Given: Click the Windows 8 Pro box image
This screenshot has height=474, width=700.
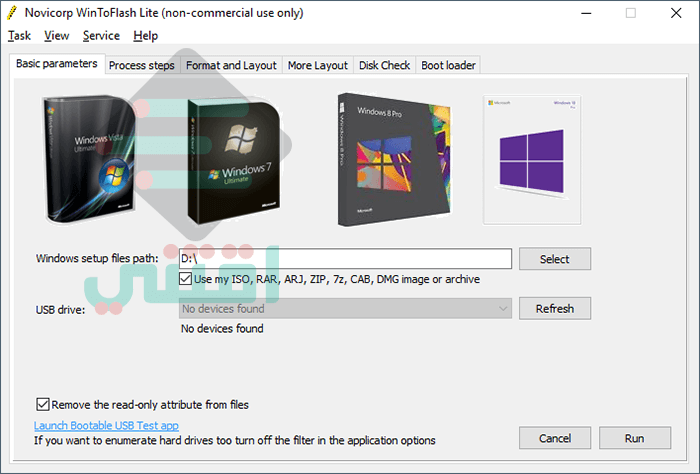Looking at the screenshot, I should tap(394, 159).
